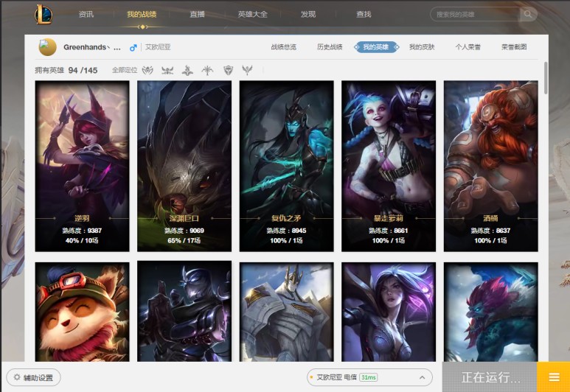Click the 31ms ping indicator
This screenshot has height=392, width=570.
(x=368, y=377)
